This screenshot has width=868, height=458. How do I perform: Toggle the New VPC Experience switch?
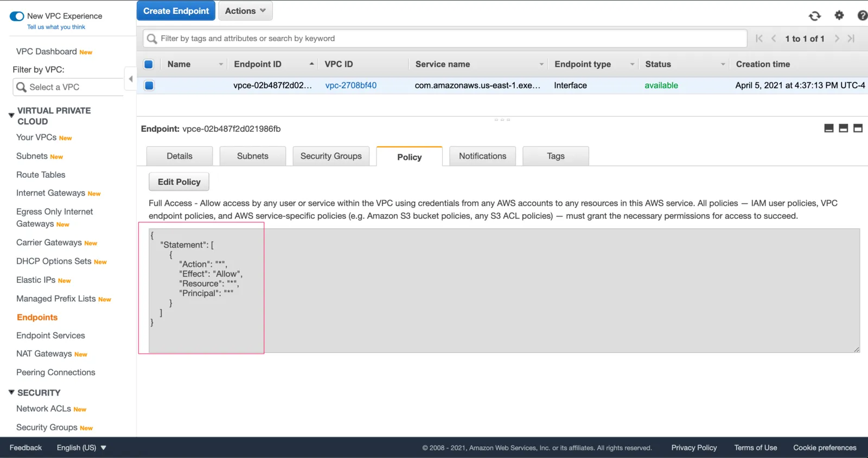[x=17, y=16]
